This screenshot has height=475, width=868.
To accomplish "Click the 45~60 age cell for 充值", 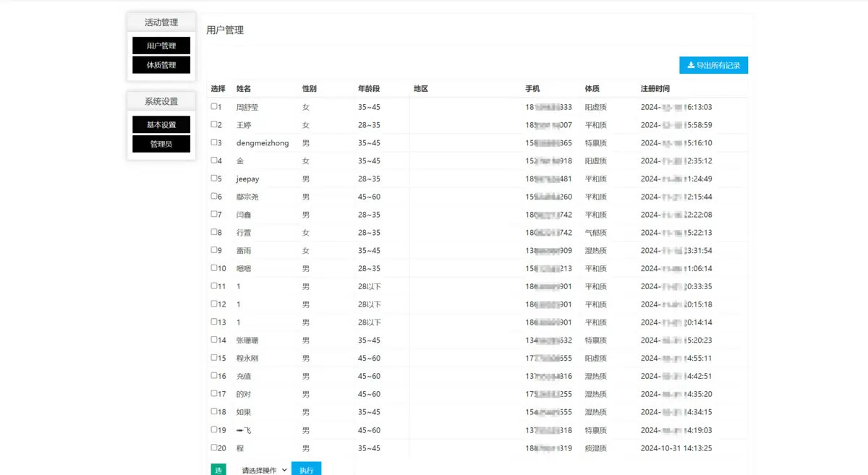I will (369, 376).
